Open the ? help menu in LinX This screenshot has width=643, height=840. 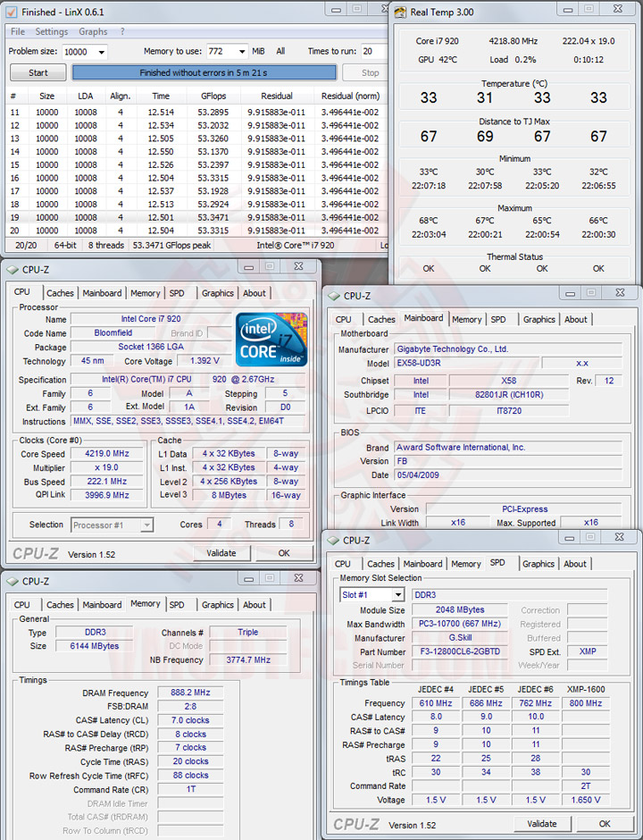click(122, 31)
